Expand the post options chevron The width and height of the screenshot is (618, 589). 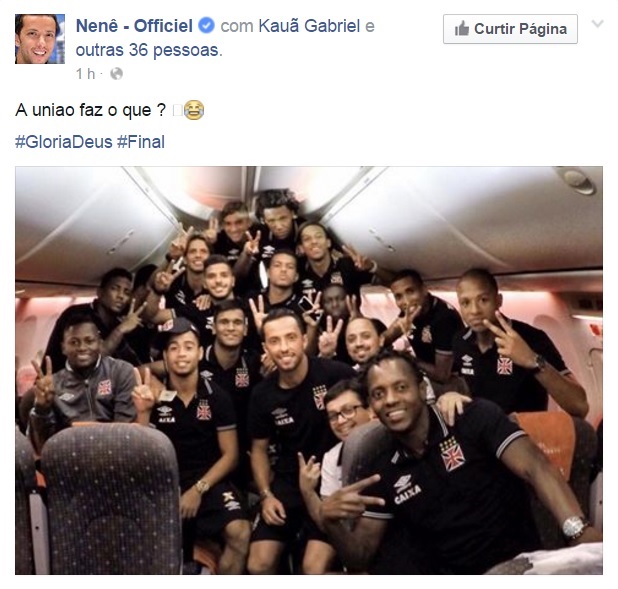598,24
